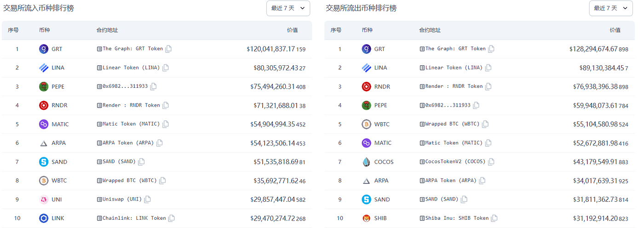644x228 pixels.
Task: Copy LINA contract address in outflow table
Action: click(488, 68)
